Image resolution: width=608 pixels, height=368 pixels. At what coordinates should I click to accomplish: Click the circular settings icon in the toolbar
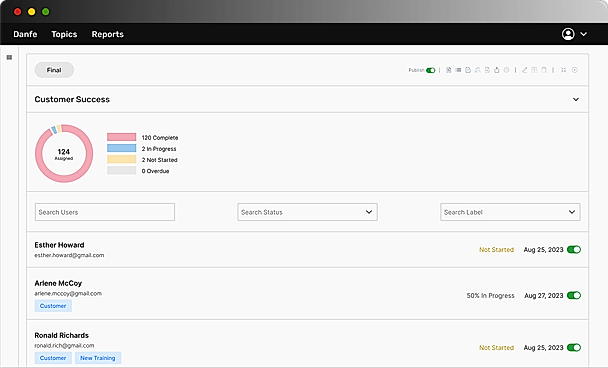pyautogui.click(x=506, y=70)
